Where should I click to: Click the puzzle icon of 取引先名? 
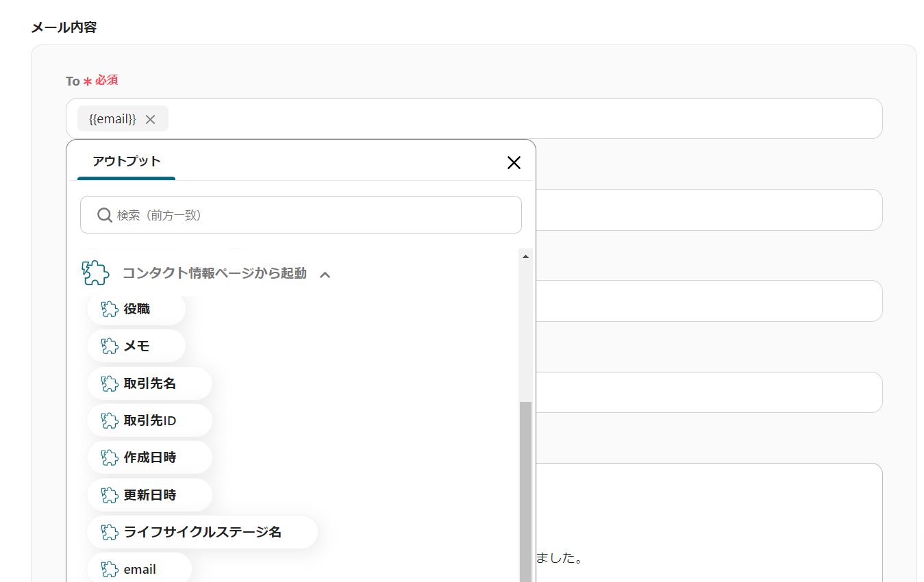pyautogui.click(x=110, y=383)
